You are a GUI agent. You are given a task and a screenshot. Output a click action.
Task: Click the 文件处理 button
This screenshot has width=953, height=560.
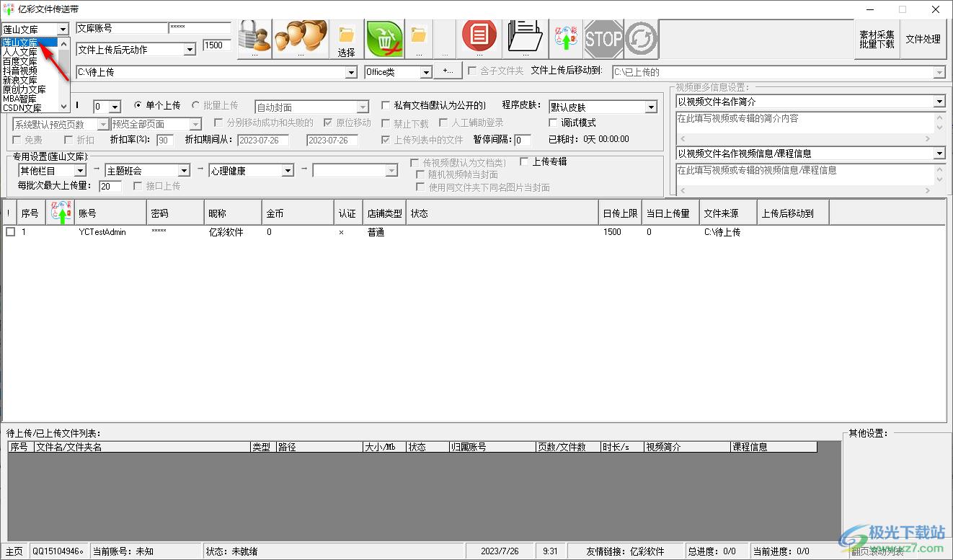pos(923,39)
